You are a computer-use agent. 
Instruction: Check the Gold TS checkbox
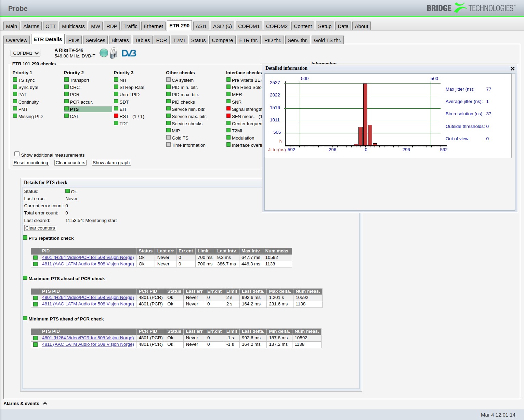(168, 137)
